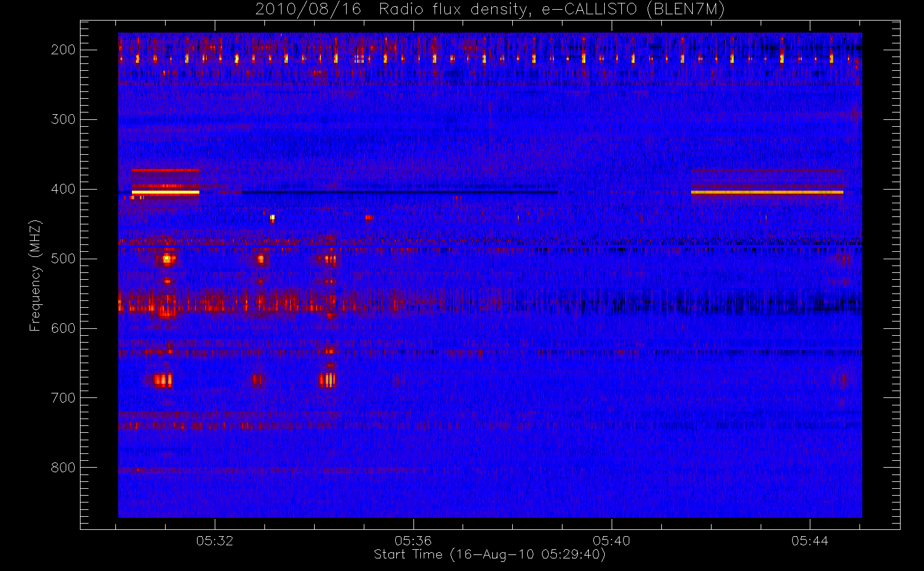Click the 'Frequency (MHz)' axis label
The image size is (924, 571).
pos(35,275)
